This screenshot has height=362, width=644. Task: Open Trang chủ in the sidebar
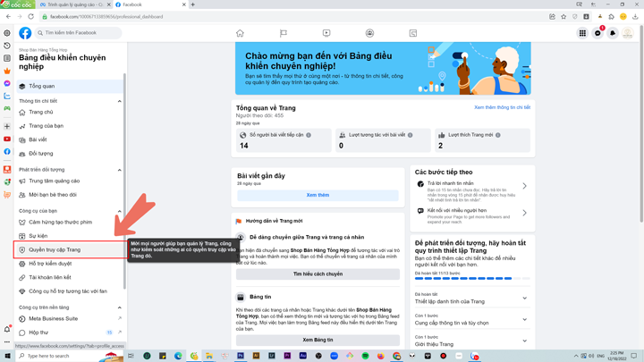pos(70,112)
